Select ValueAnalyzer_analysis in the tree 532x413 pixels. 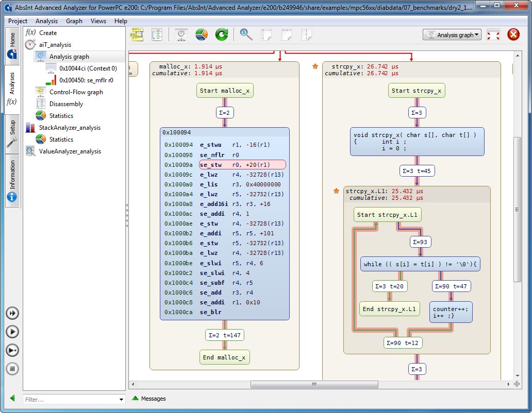pyautogui.click(x=70, y=151)
